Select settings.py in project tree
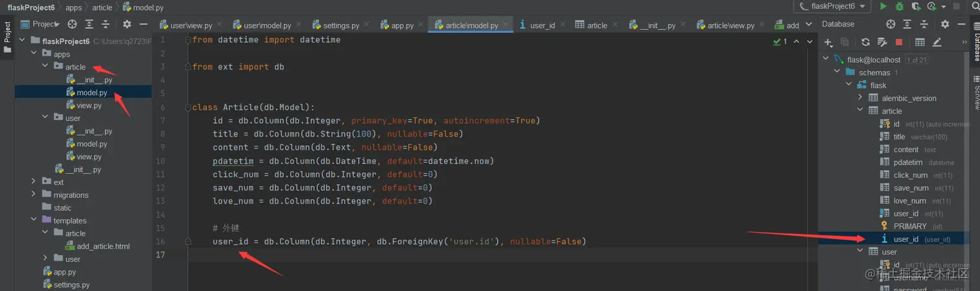The height and width of the screenshot is (291, 980). point(71,285)
